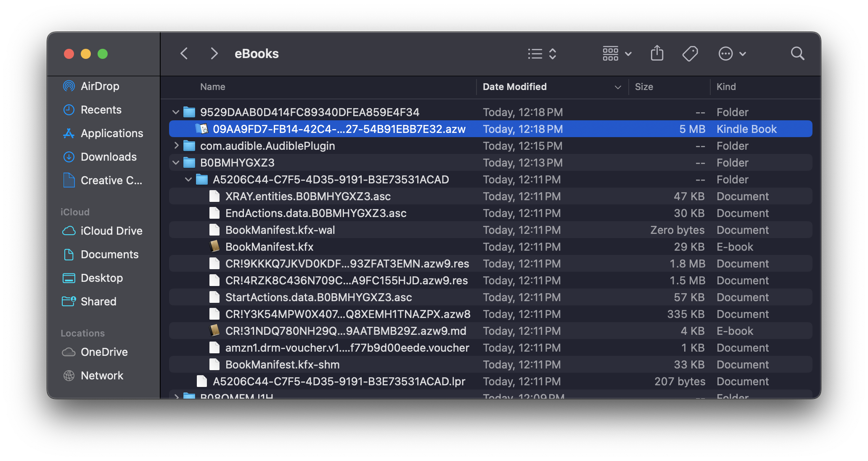Open the list view switcher

pos(542,54)
